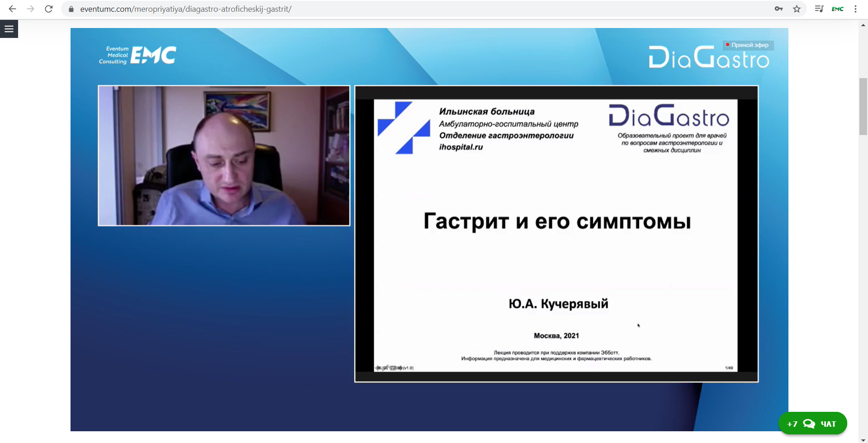Click the speaker webcam video

coord(224,156)
